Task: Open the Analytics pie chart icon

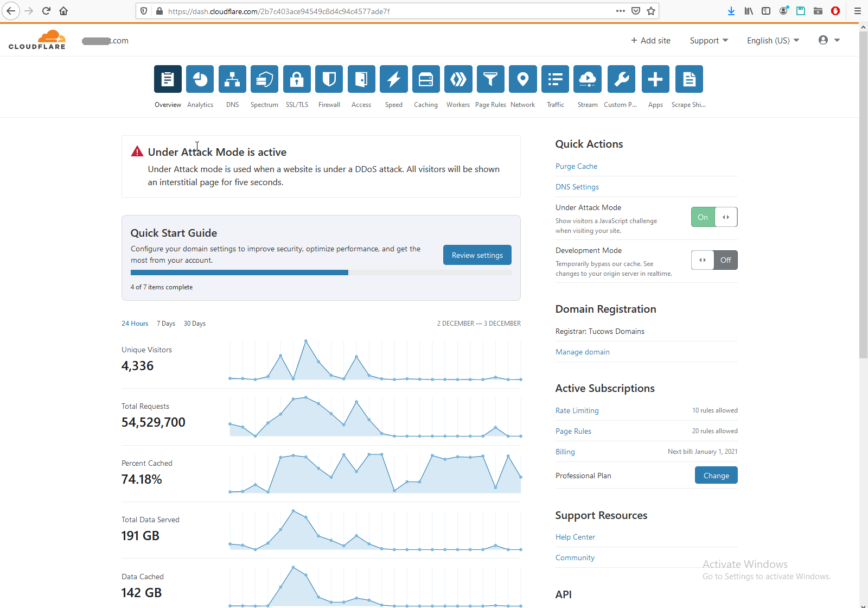Action: [200, 79]
